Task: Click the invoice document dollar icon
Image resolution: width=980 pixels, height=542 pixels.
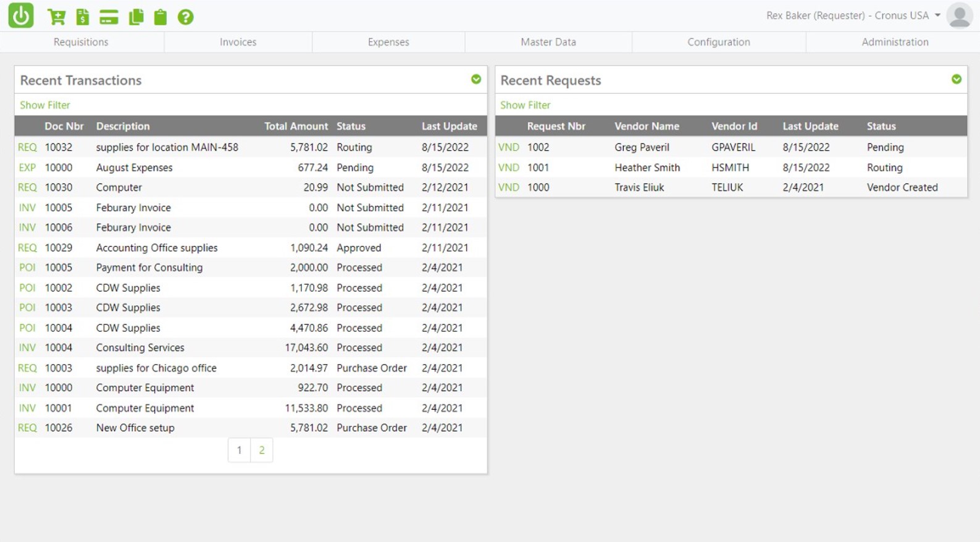Action: coord(82,17)
